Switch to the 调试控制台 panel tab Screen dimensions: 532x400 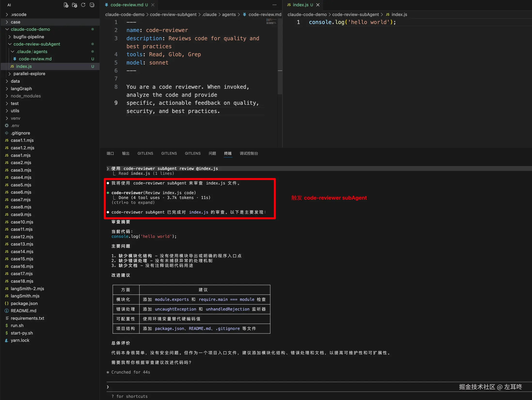pos(249,153)
